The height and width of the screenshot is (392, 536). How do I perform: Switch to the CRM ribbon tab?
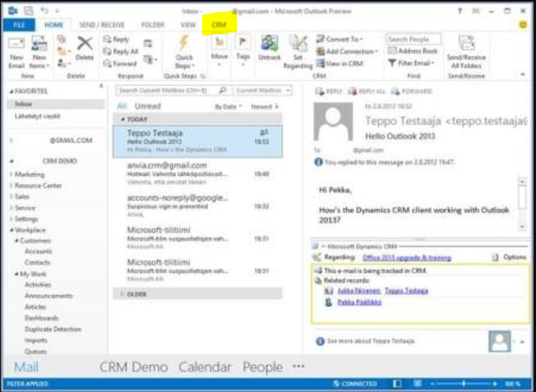click(x=219, y=25)
